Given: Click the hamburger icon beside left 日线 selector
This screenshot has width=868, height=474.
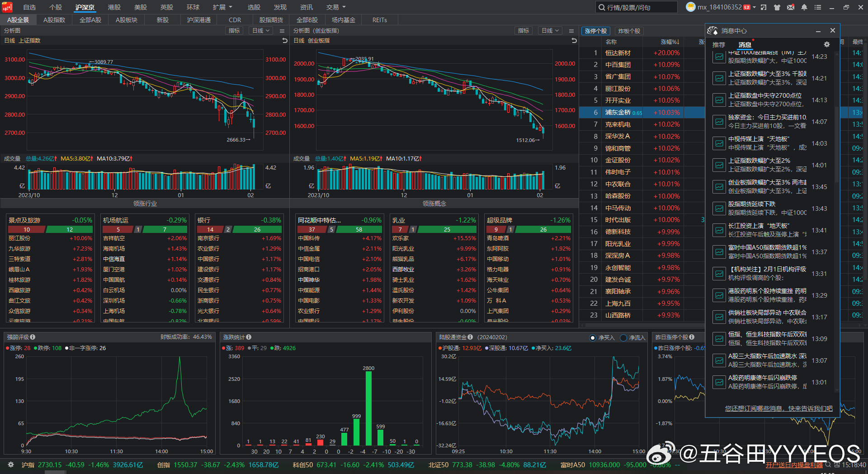Looking at the screenshot, I should 282,30.
